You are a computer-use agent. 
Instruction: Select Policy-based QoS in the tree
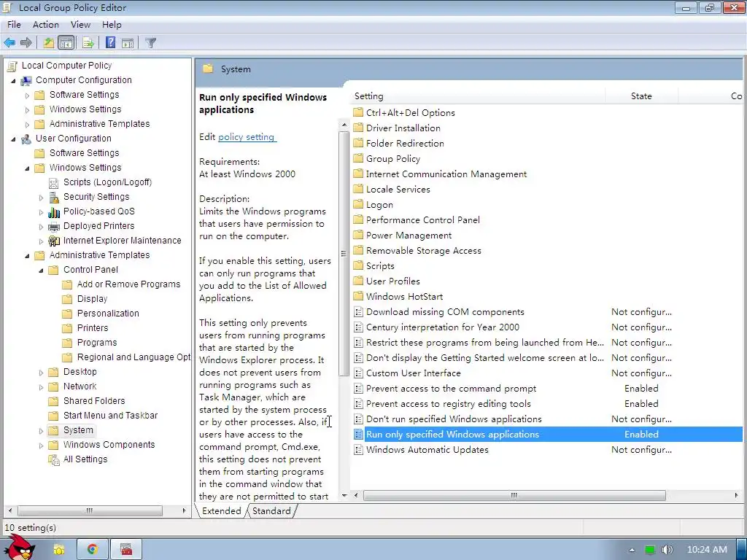(99, 211)
